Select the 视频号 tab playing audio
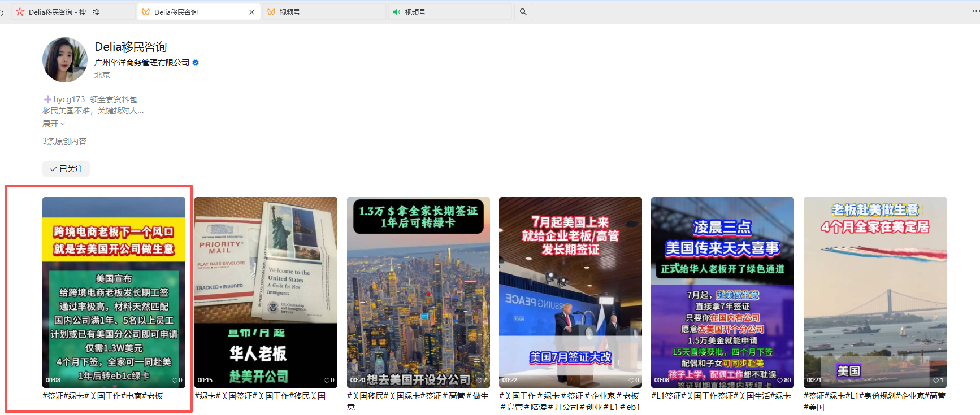Screen dimensions: 980x415 tap(450, 12)
